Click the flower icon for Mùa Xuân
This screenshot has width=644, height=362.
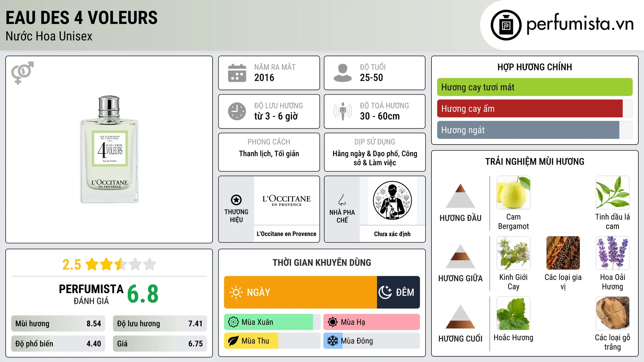[233, 322]
